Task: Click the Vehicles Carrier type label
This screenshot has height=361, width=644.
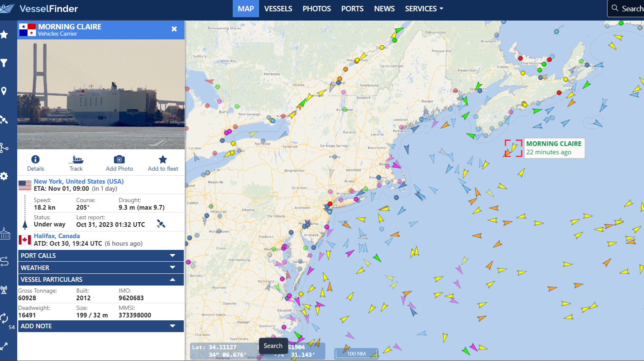Action: [57, 34]
